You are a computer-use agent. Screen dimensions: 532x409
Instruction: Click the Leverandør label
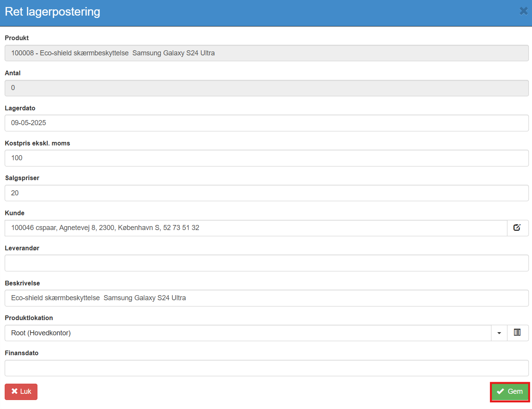(22, 248)
